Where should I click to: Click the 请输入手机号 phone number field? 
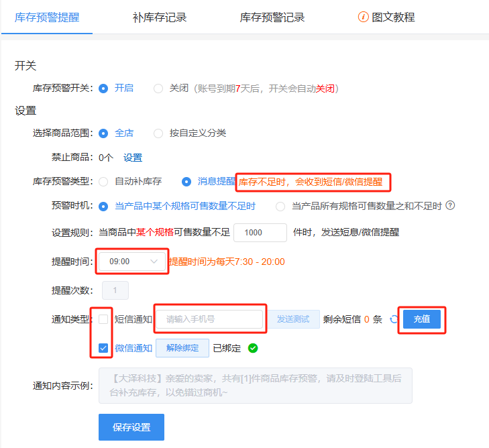click(209, 319)
